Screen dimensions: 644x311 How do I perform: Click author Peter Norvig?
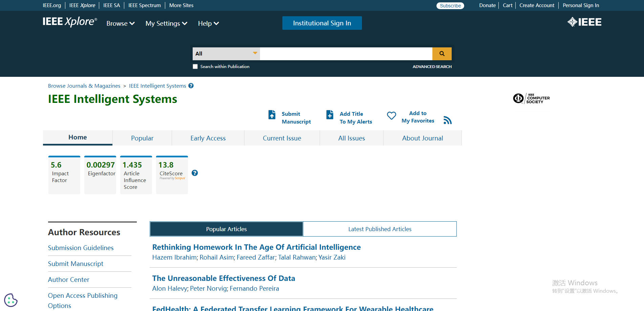[x=208, y=289]
